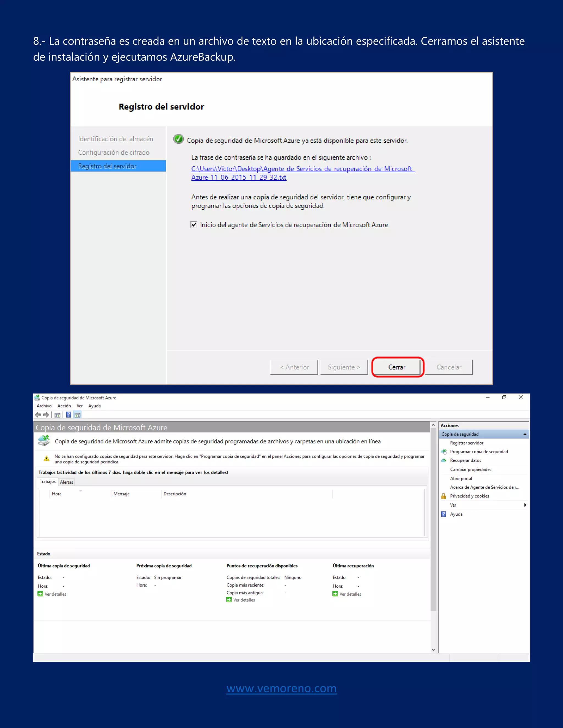The image size is (563, 728).
Task: Open the Acción menu
Action: [64, 406]
